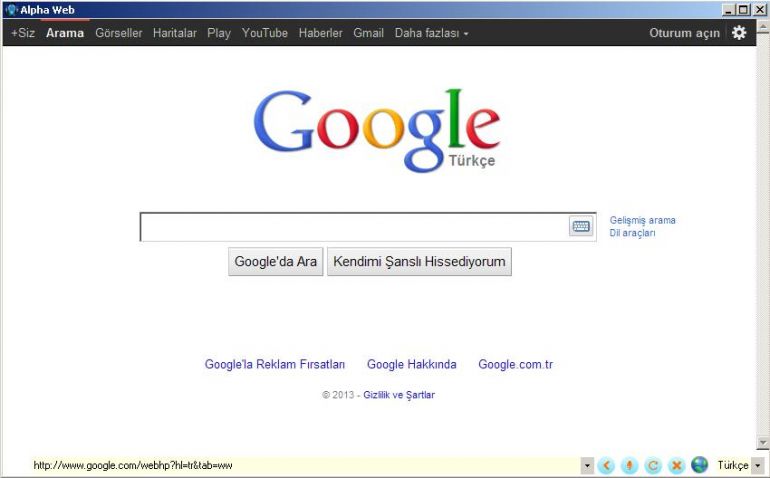This screenshot has width=770, height=478.
Task: Click the URL address field
Action: pos(305,465)
